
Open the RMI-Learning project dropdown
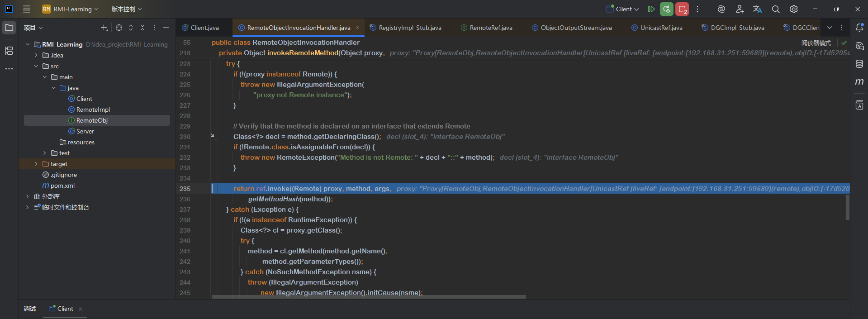coord(71,9)
